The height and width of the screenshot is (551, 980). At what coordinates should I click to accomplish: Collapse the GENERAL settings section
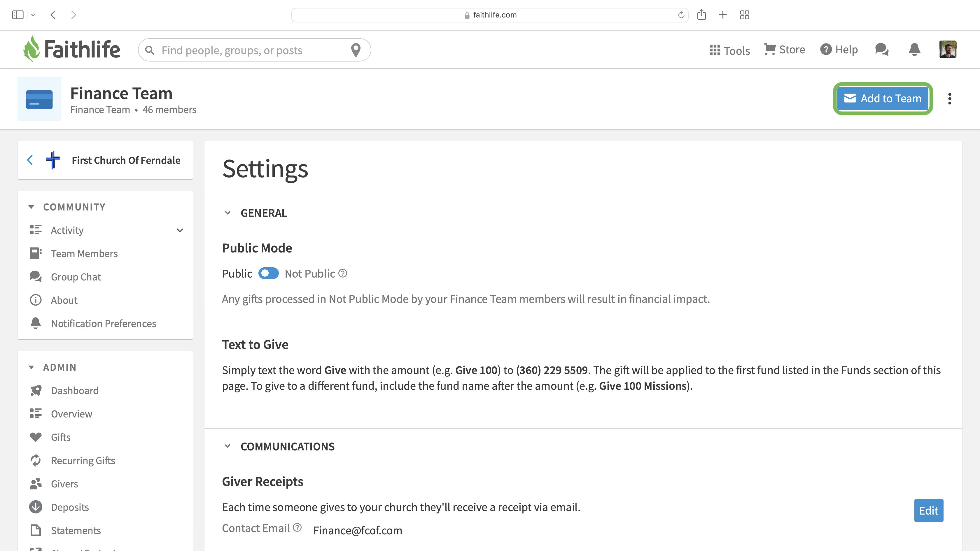(228, 213)
